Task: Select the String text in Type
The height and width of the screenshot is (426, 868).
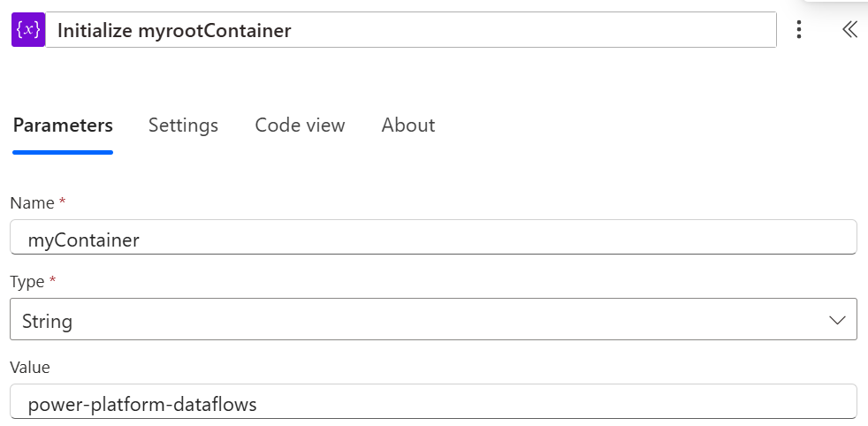Action: [47, 321]
